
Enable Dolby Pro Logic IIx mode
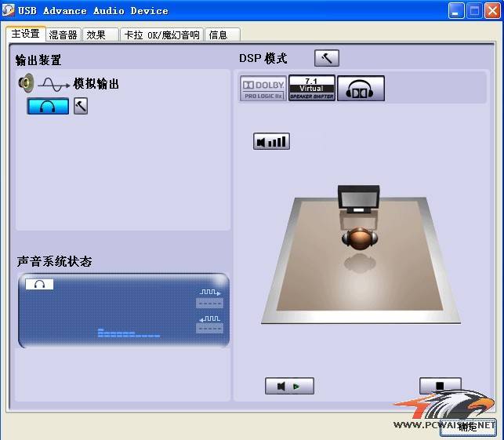(x=263, y=89)
